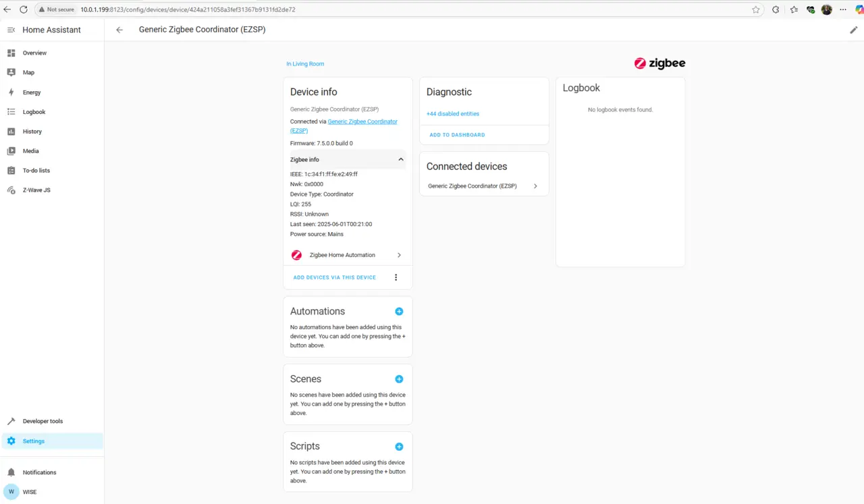864x504 pixels.
Task: Add a script with plus icon
Action: (x=399, y=447)
